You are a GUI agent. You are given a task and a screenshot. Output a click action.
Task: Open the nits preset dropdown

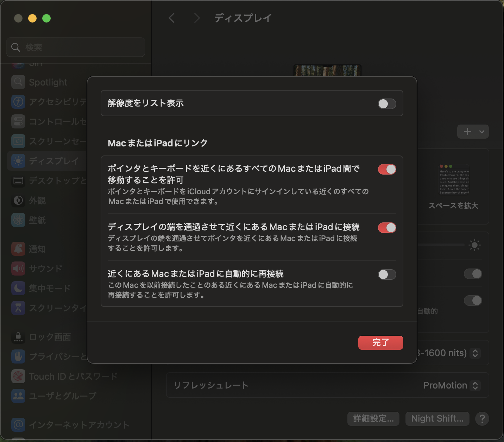coord(476,353)
